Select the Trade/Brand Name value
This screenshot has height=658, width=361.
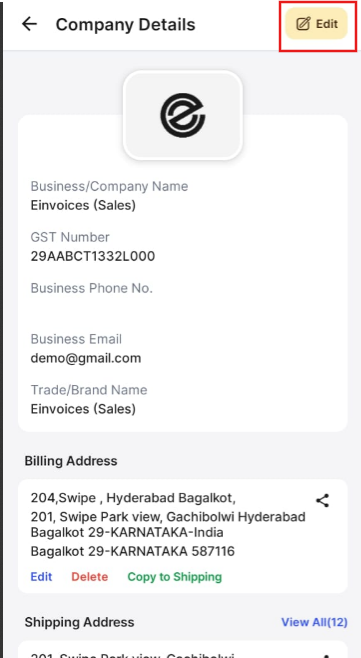(83, 409)
